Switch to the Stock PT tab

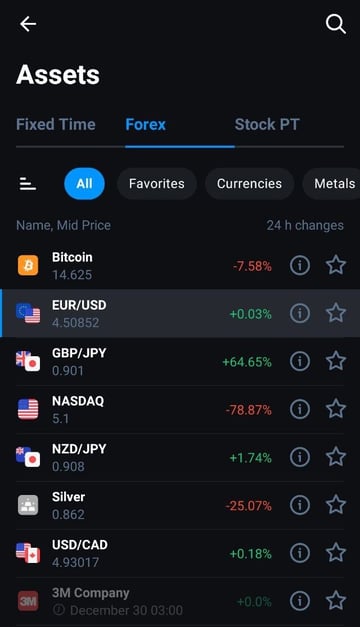coord(267,124)
